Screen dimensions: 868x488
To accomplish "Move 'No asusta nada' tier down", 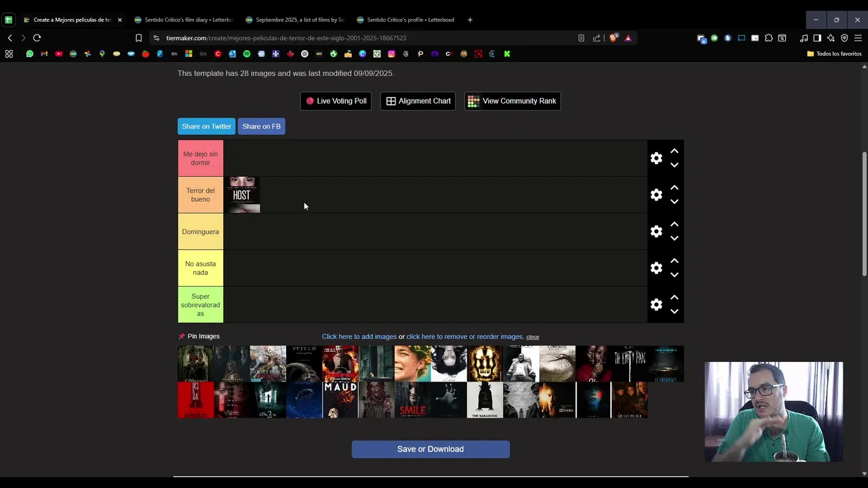I will (x=674, y=274).
